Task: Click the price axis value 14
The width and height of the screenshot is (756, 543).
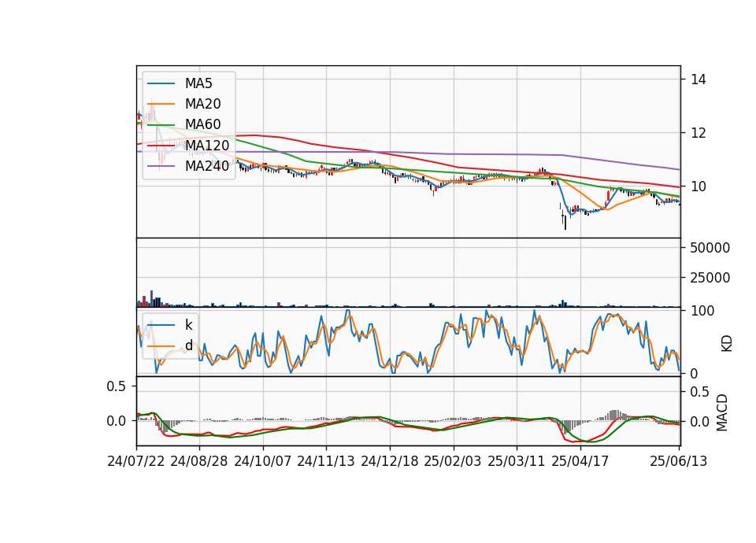Action: [x=699, y=79]
